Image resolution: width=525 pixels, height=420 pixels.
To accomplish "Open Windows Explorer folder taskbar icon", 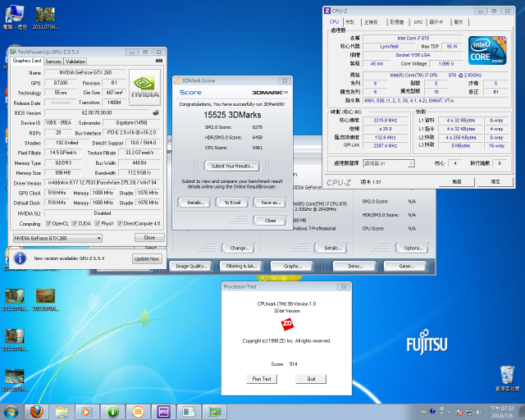I will (62, 412).
